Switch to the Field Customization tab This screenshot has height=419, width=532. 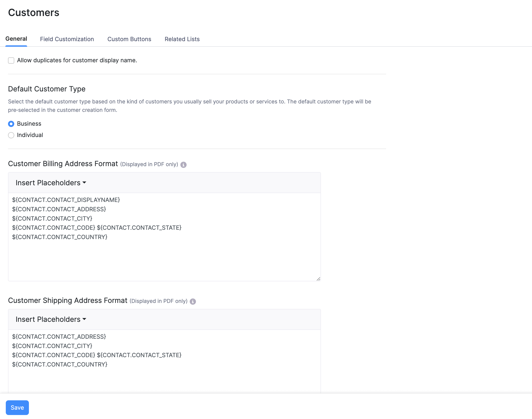67,39
